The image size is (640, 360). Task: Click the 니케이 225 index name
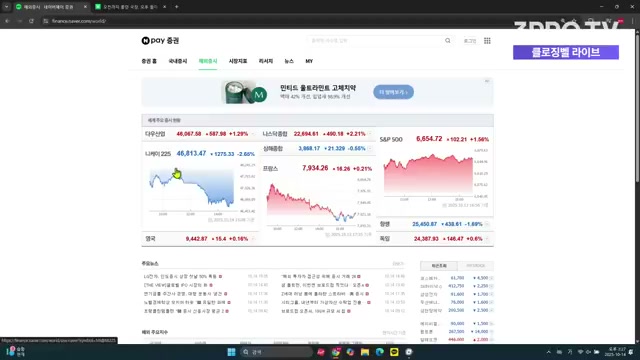pos(158,154)
